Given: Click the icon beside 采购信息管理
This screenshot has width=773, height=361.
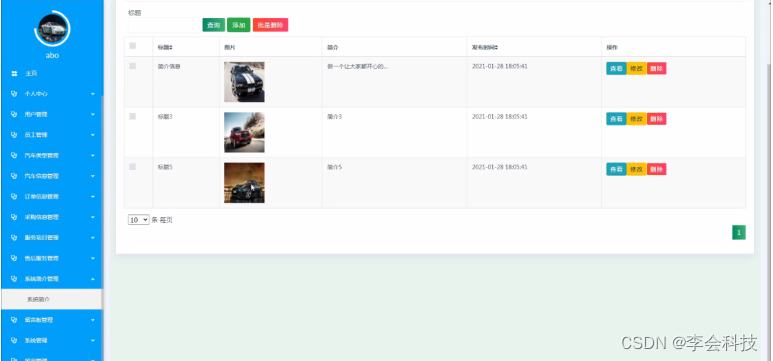Looking at the screenshot, I should click(14, 217).
